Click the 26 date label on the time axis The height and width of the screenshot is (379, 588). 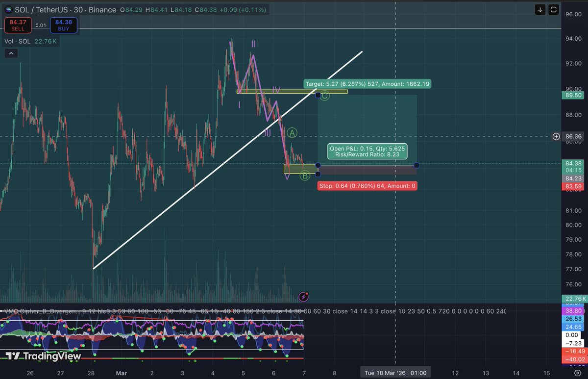pos(30,373)
